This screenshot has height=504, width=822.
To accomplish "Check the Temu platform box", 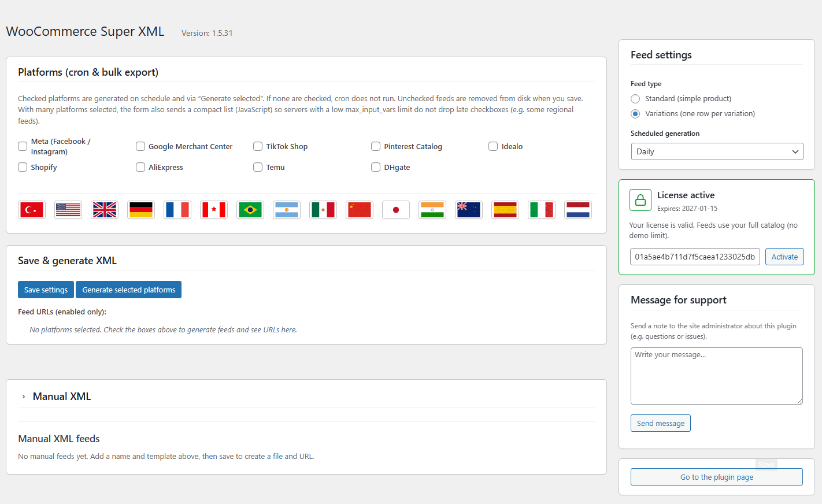I will [x=258, y=167].
